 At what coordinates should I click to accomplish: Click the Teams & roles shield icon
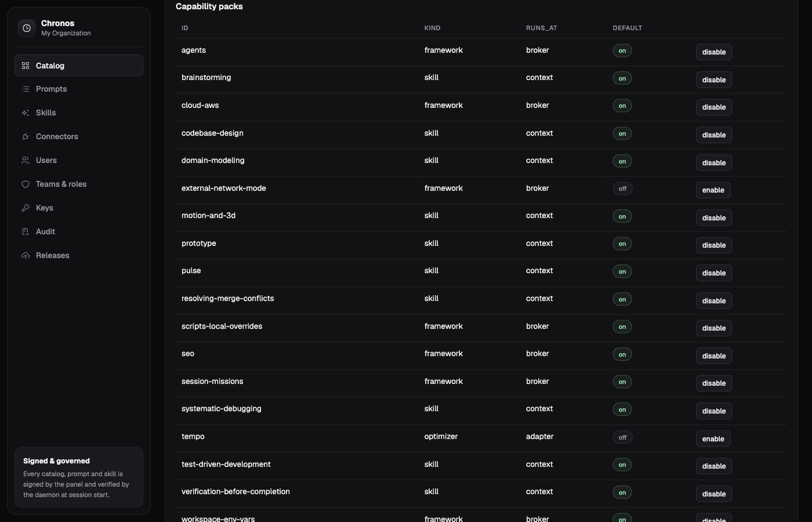coord(26,184)
